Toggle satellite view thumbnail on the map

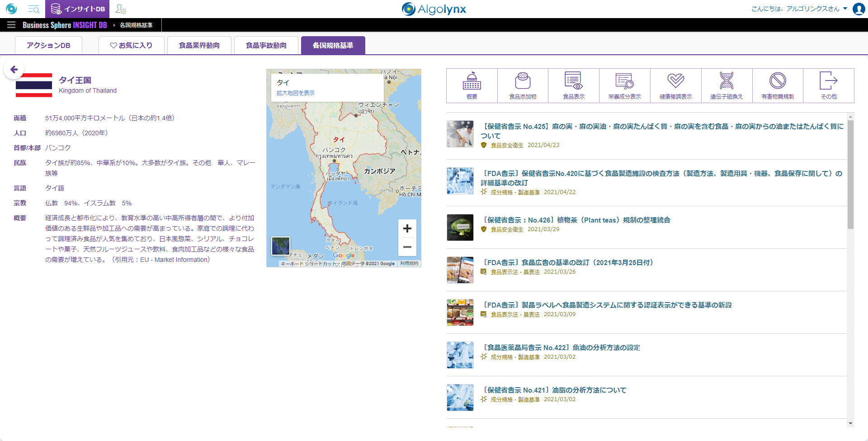tap(281, 246)
